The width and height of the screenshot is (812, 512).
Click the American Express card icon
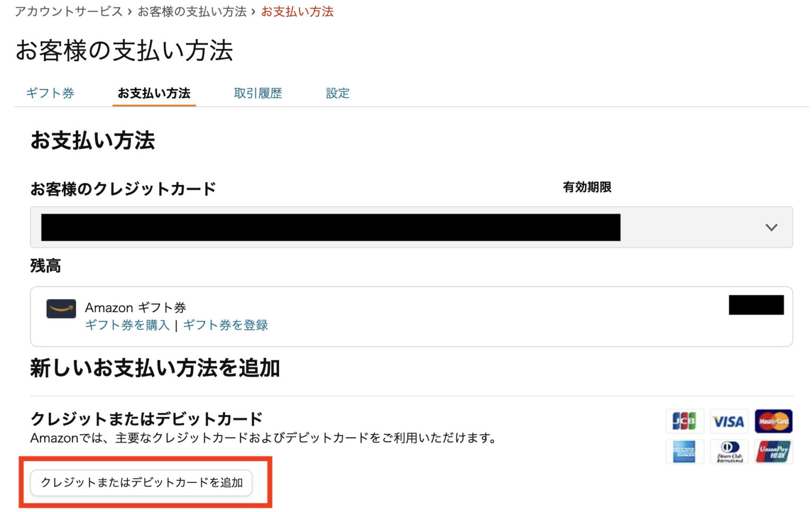685,451
